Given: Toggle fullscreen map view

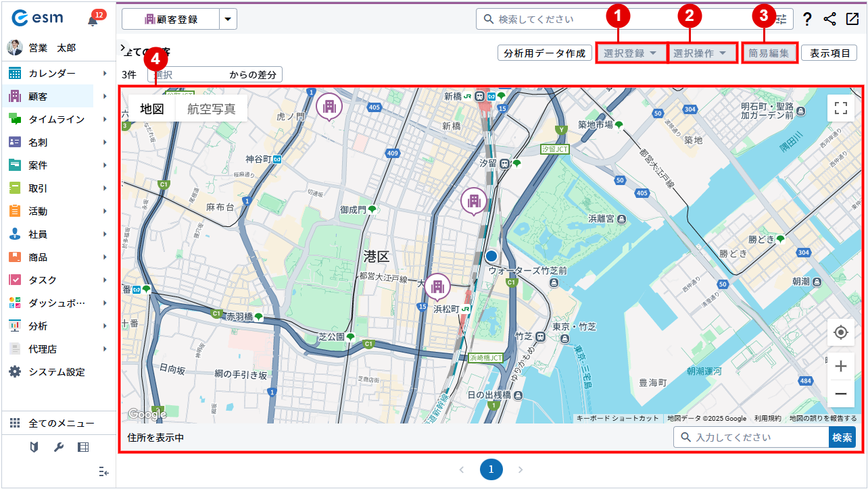Looking at the screenshot, I should pyautogui.click(x=841, y=108).
